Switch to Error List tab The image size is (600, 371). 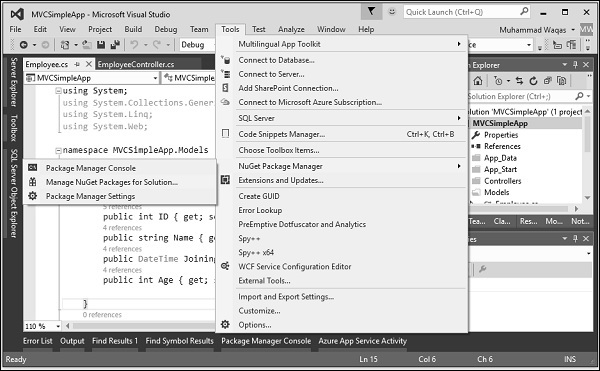[38, 341]
